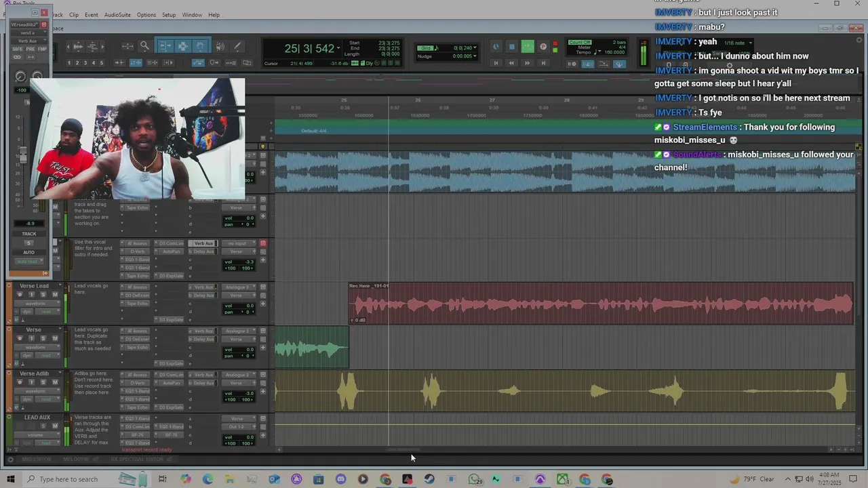Screen dimensions: 868x488
Task: Mute the LEAD AUX track
Action: (55, 426)
